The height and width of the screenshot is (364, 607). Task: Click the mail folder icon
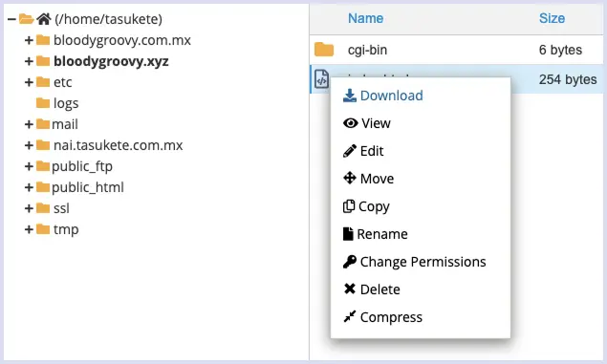pos(43,124)
